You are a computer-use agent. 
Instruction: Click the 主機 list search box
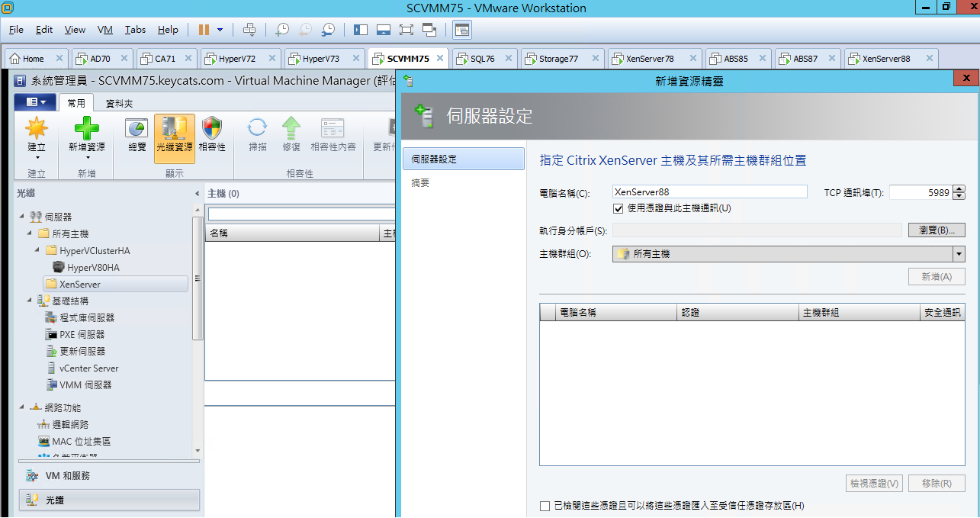tap(301, 214)
